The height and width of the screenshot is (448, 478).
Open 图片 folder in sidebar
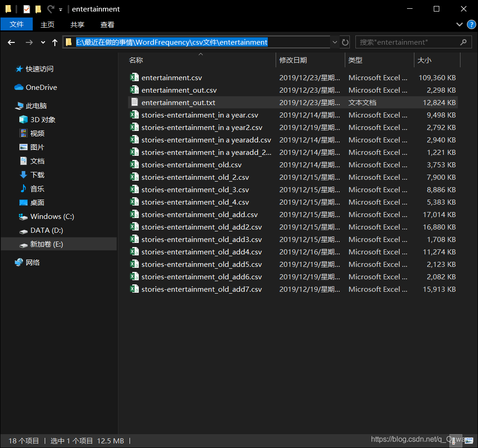(32, 147)
